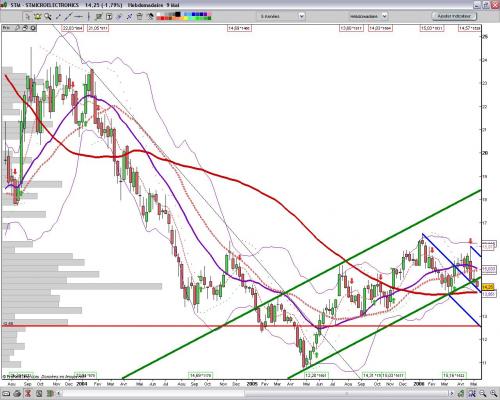
Task: Click the yellow 14,25 current price tag
Action: (488, 287)
